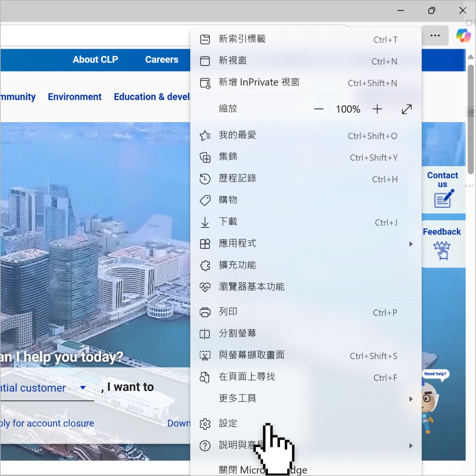Click the browser essentials heart icon

pos(205,287)
